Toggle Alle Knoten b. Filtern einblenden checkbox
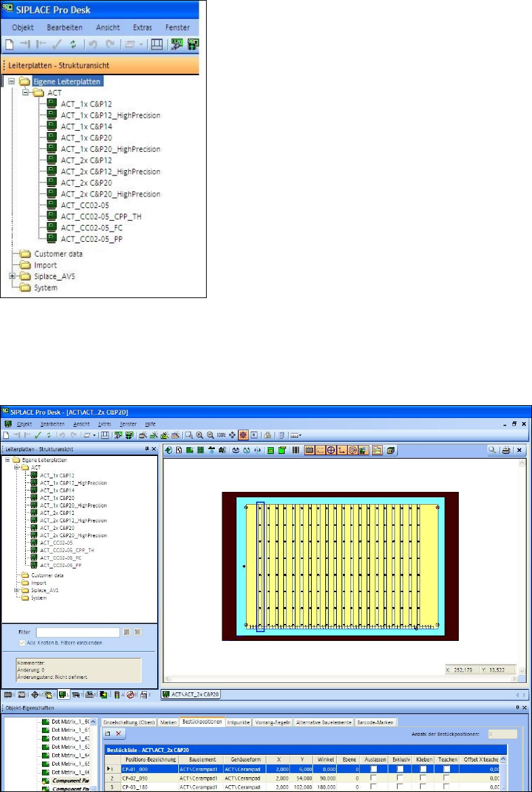The height and width of the screenshot is (792, 532). [x=22, y=642]
